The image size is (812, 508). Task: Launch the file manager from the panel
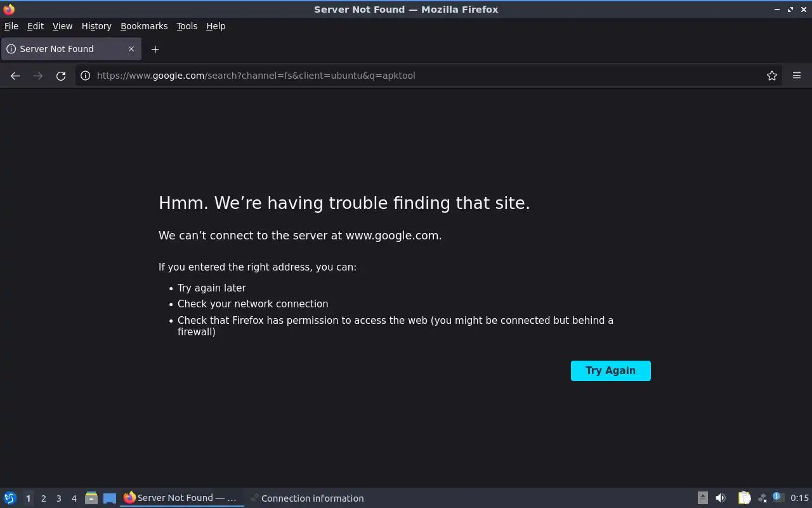(x=91, y=498)
